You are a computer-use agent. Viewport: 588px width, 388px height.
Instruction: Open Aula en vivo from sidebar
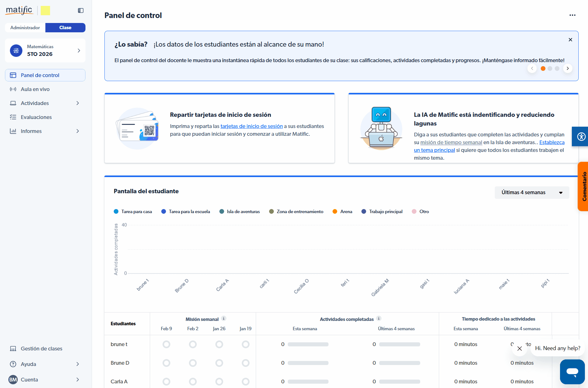pos(35,89)
